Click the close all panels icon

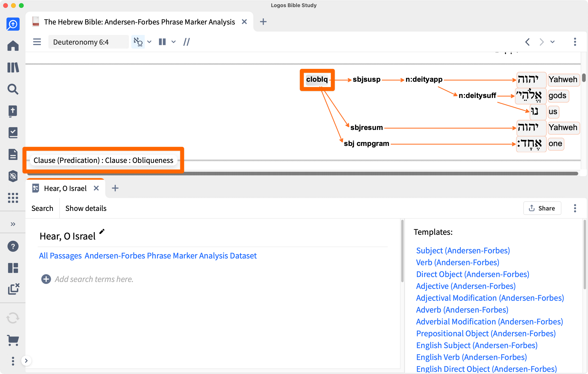14,289
